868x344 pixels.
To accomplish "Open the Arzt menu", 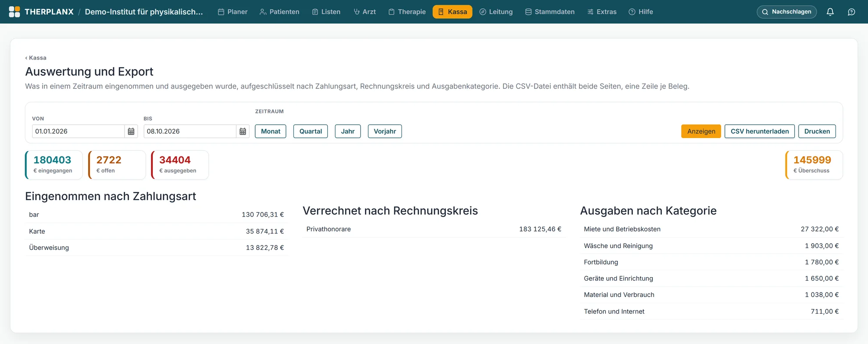I will tap(365, 12).
